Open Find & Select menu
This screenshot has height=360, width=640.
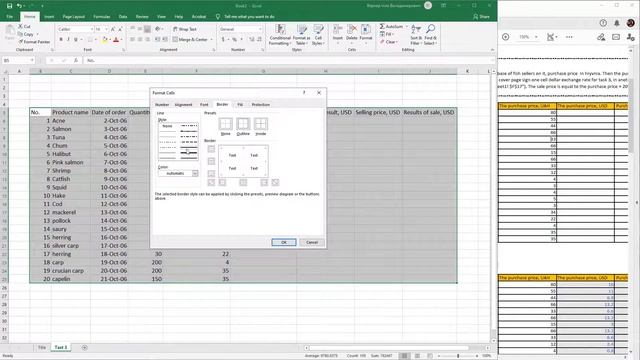[430, 35]
